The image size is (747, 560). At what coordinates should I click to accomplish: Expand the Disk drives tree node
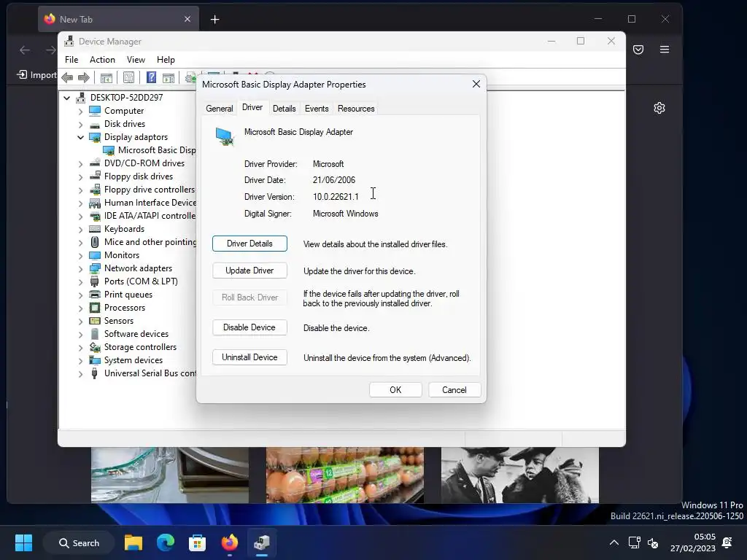coord(80,125)
